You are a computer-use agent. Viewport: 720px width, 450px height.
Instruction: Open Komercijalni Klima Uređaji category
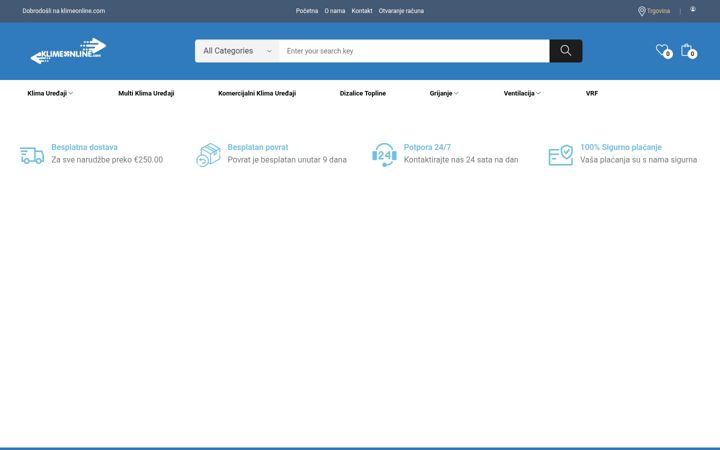tap(257, 93)
